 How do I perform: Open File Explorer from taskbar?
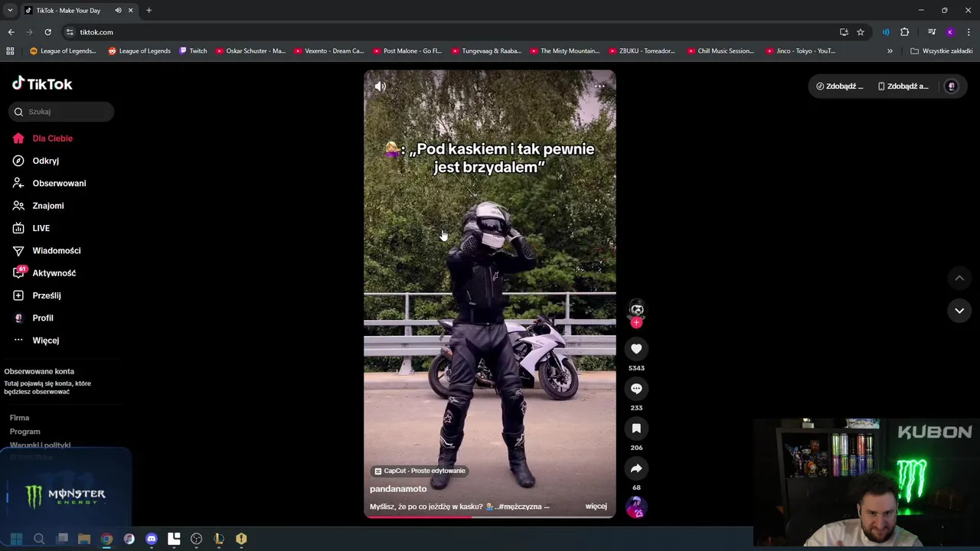coord(84,539)
